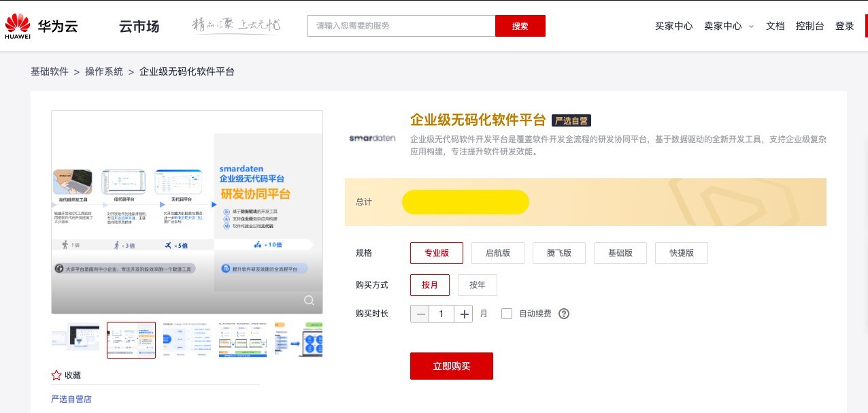This screenshot has width=868, height=413.
Task: Open the 买家中心 menu
Action: click(673, 26)
